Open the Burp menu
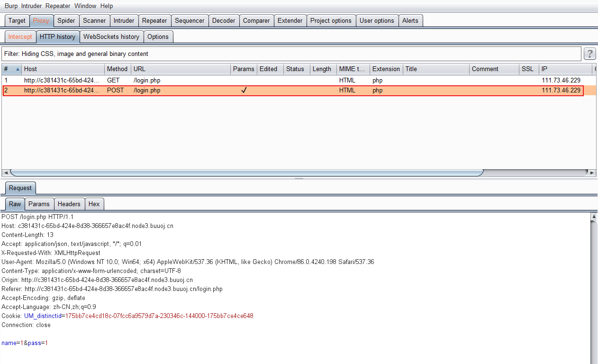This screenshot has width=598, height=364. (x=11, y=6)
